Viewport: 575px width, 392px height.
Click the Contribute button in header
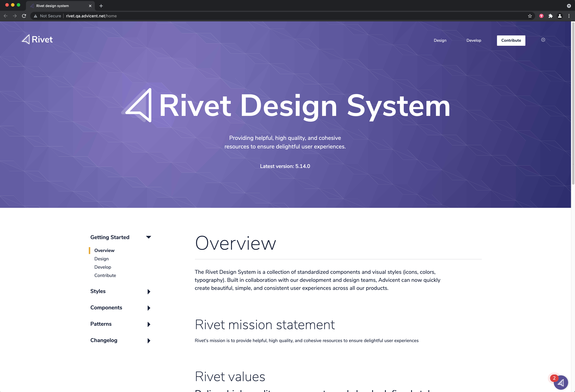(511, 40)
